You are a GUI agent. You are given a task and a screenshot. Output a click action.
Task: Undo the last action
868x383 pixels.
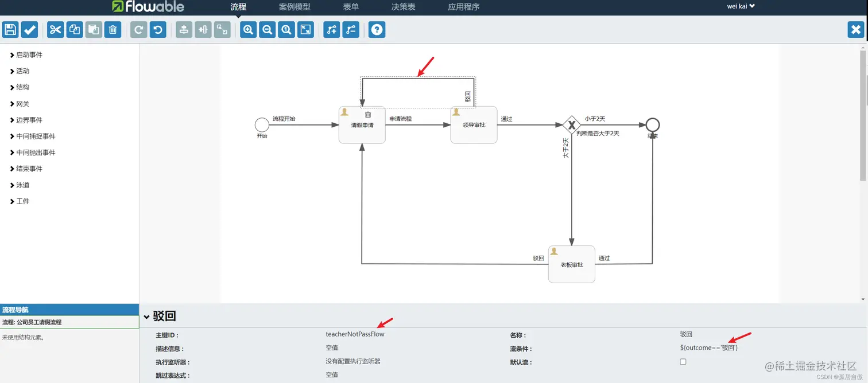point(158,30)
